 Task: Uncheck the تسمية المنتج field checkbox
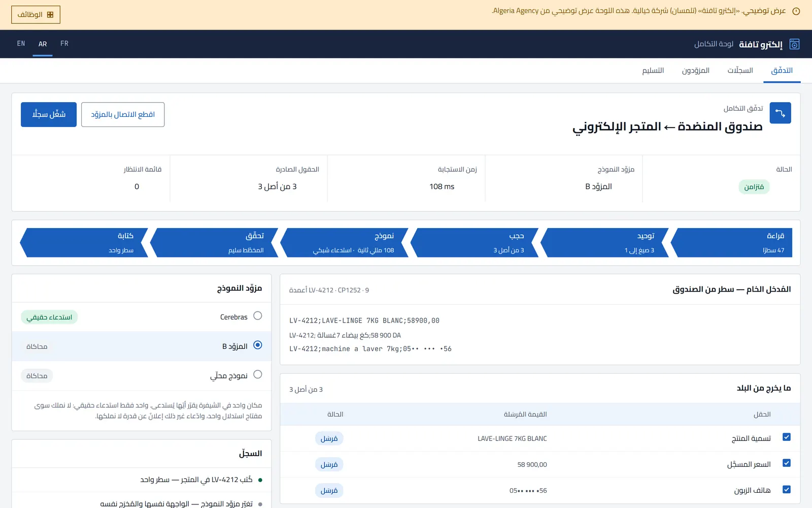pos(787,437)
